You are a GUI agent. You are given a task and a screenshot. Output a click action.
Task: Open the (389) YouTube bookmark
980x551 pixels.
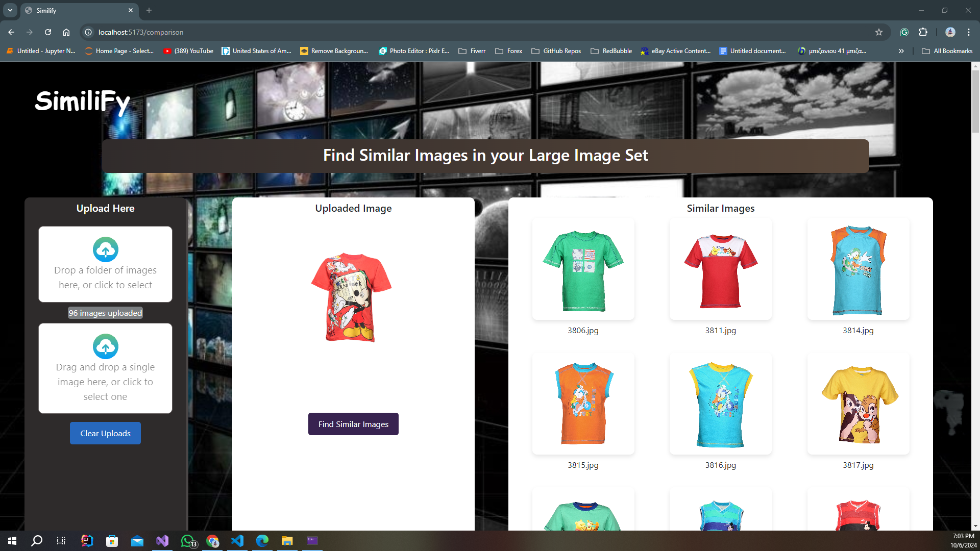click(x=188, y=51)
